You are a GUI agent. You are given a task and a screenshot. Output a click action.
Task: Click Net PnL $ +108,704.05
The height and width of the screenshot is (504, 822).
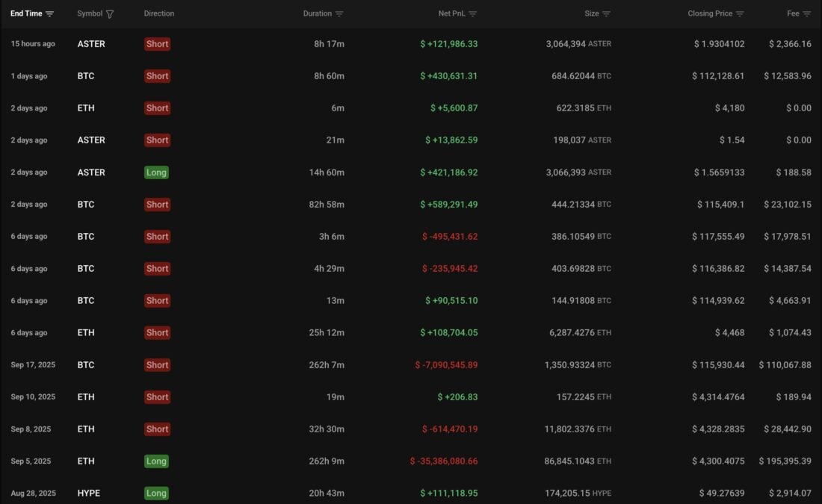pos(449,333)
